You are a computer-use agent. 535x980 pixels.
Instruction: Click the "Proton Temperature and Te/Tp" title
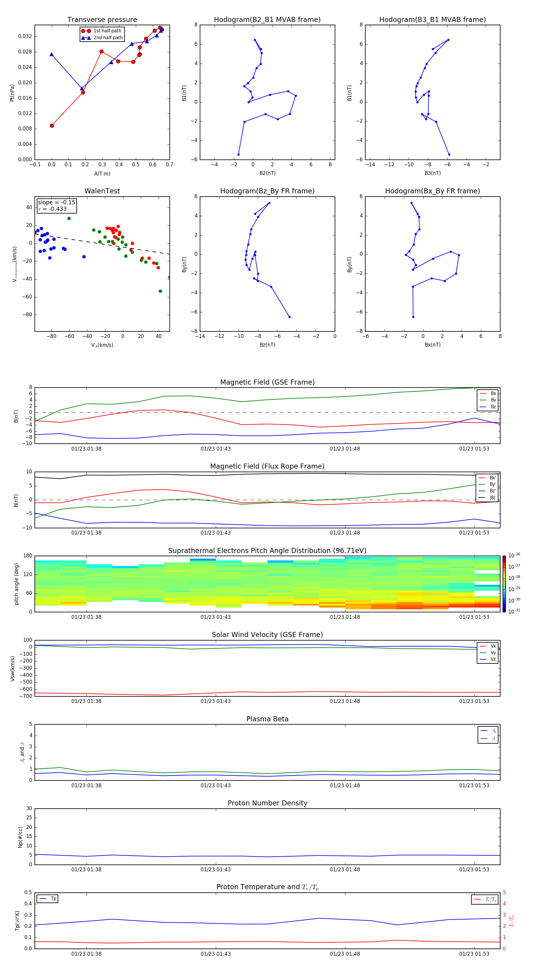pyautogui.click(x=267, y=887)
